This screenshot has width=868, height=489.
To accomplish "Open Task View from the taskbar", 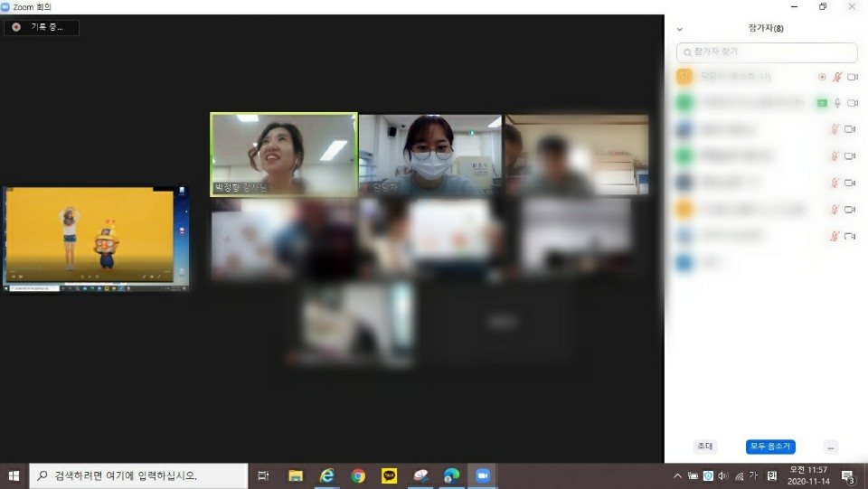I will tap(263, 475).
